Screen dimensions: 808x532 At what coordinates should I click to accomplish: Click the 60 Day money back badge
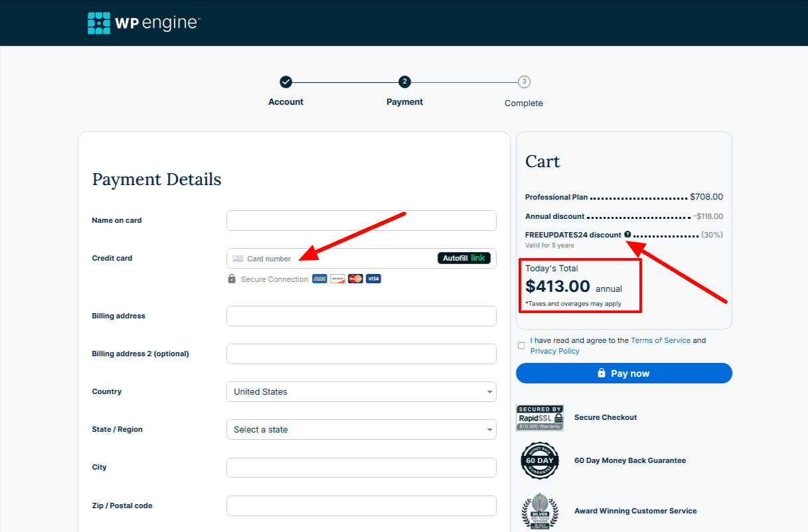(540, 460)
